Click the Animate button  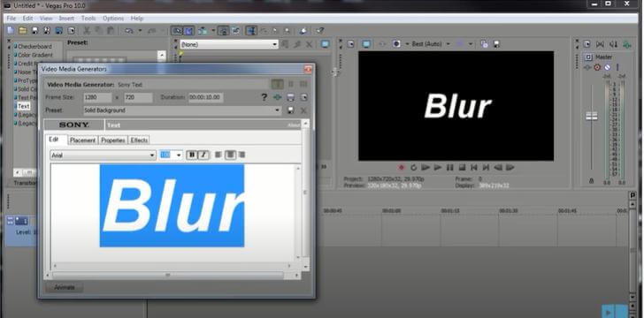65,287
